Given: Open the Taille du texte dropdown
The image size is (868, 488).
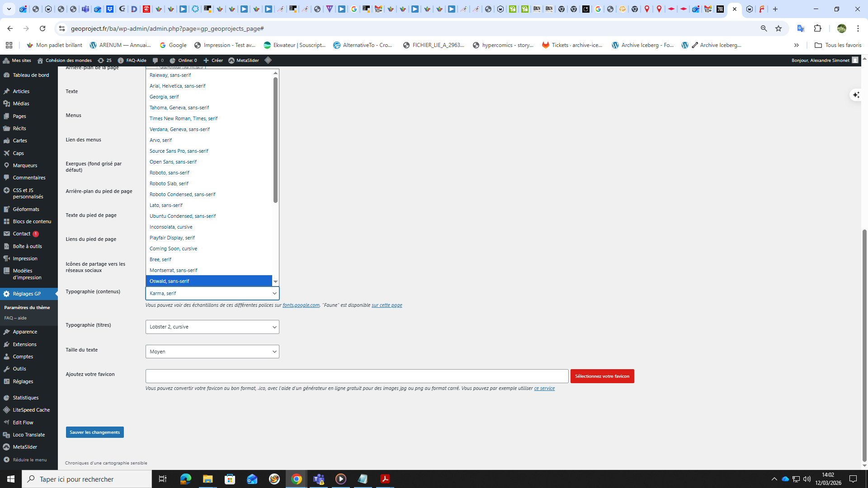Looking at the screenshot, I should pos(212,352).
